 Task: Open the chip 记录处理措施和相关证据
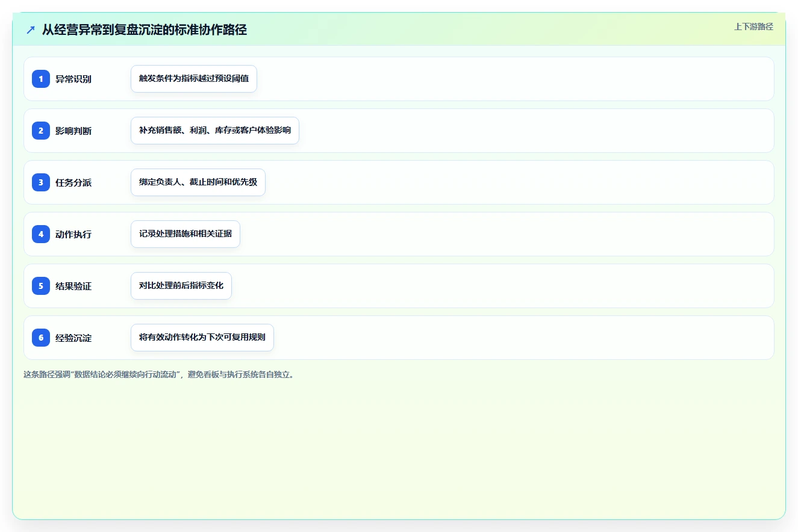(x=185, y=234)
